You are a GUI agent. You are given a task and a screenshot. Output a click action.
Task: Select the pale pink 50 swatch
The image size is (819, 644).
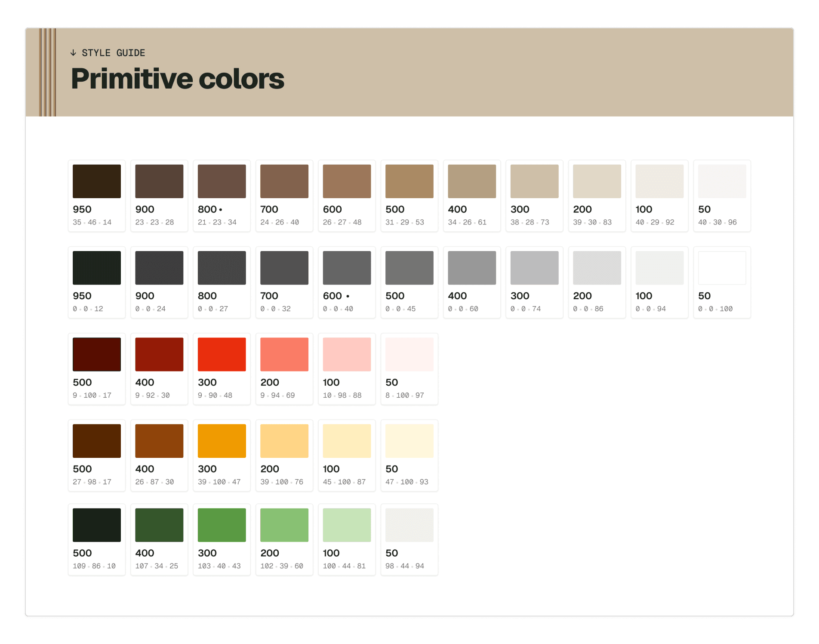(x=409, y=354)
